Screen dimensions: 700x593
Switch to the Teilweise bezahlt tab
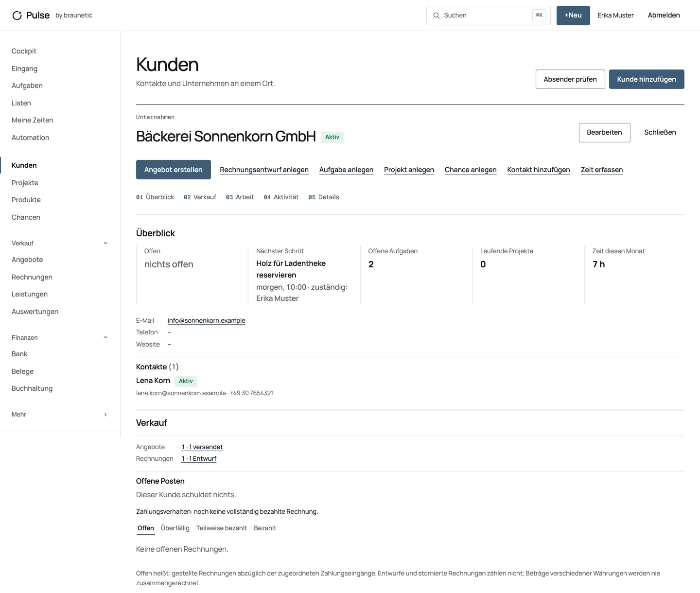pyautogui.click(x=222, y=528)
